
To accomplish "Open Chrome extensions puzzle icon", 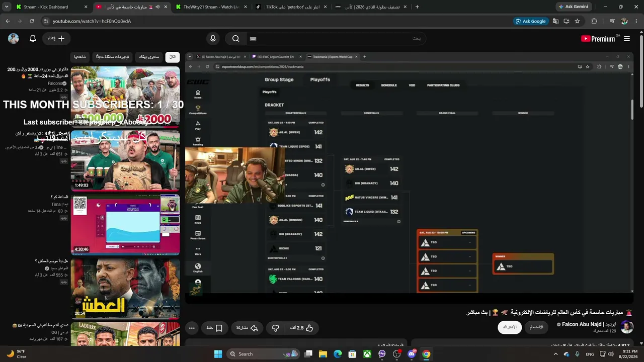I will click(594, 21).
